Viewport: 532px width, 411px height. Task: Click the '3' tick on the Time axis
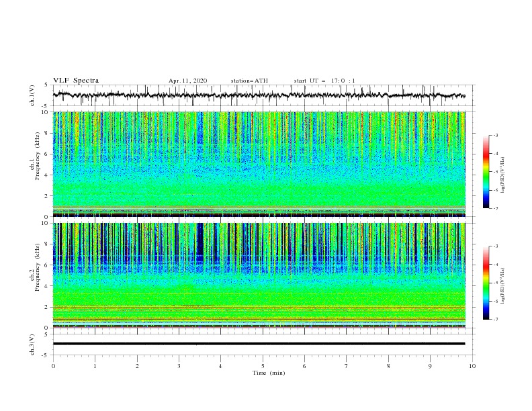(x=179, y=366)
